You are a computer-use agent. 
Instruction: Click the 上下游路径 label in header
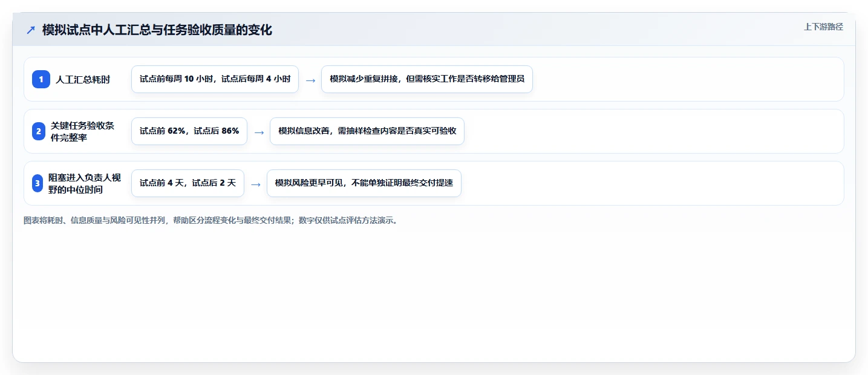coord(823,27)
